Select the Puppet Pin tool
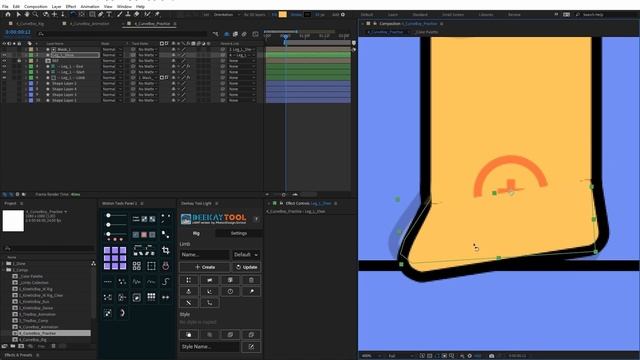Screen dimensions: 640x360 [x=157, y=14]
